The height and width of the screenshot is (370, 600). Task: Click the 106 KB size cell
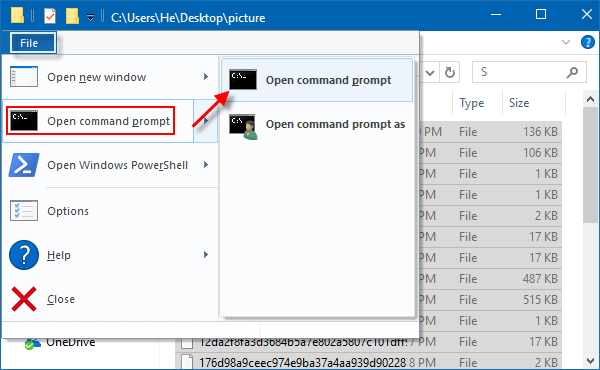[540, 153]
